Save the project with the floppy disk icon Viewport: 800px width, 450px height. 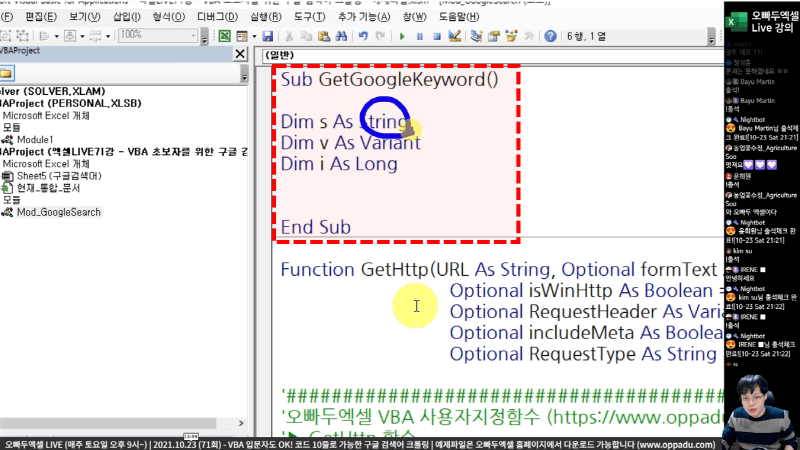click(267, 35)
